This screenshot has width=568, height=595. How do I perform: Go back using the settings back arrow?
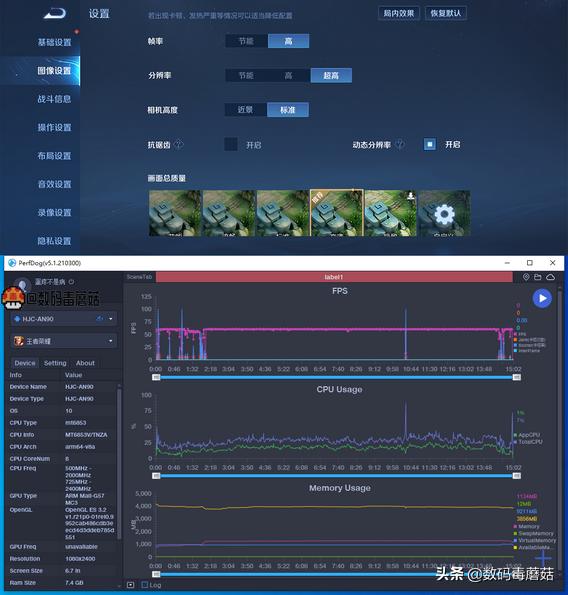55,13
